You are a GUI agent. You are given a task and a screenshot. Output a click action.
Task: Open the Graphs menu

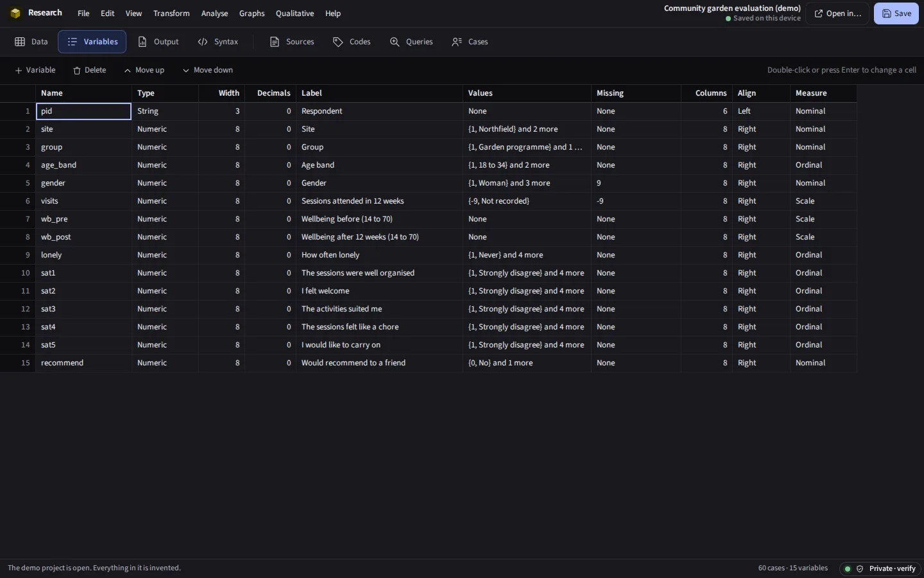[x=252, y=13]
